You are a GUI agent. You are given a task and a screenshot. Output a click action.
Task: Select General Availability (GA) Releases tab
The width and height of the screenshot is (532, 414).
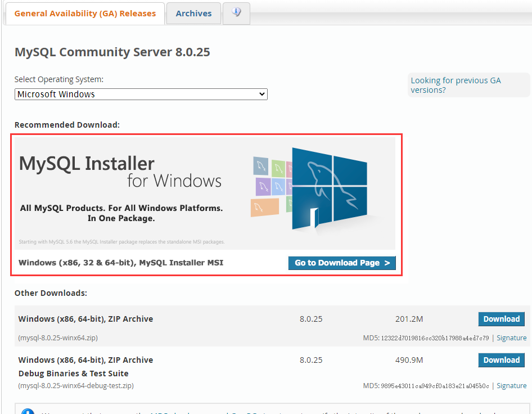85,13
